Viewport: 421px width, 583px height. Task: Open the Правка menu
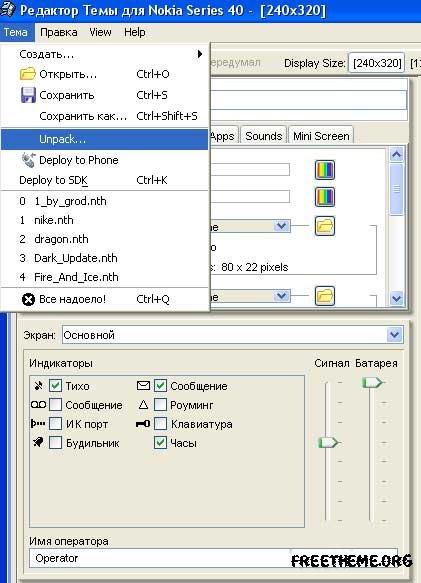pyautogui.click(x=59, y=32)
